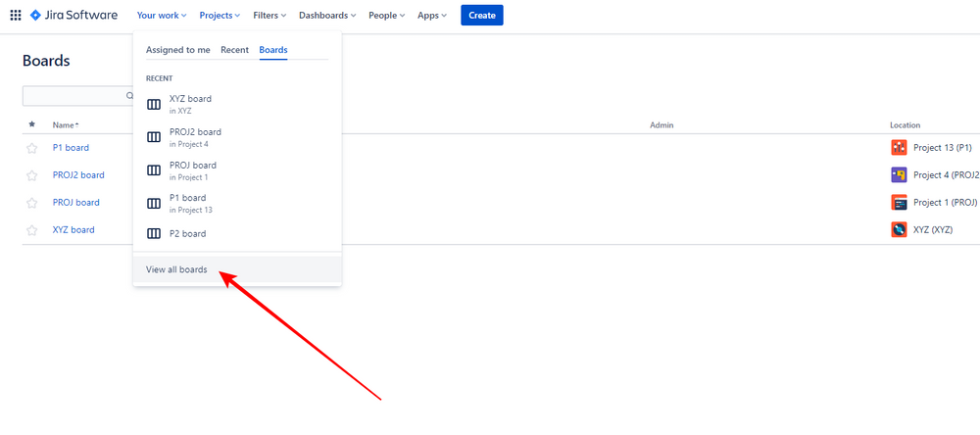The height and width of the screenshot is (435, 980).
Task: Star the PROJ2 board row
Action: pyautogui.click(x=32, y=175)
